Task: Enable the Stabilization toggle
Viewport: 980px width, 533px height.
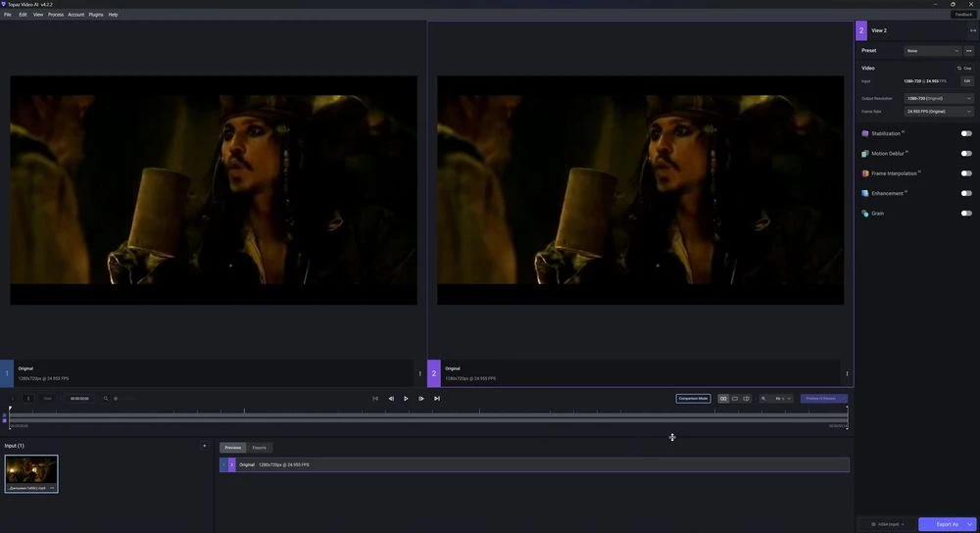Action: point(966,133)
